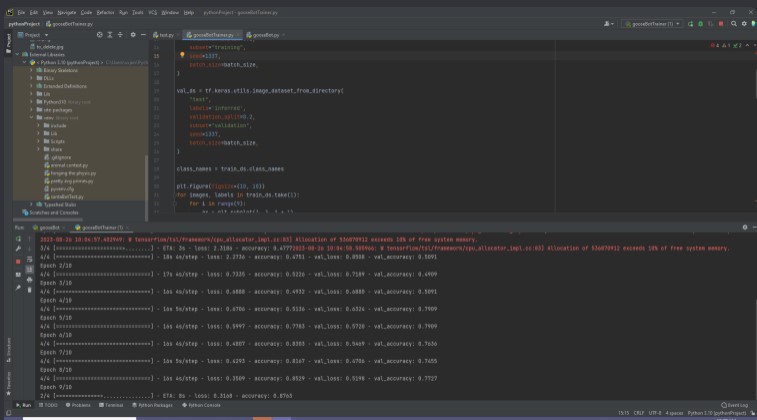The width and height of the screenshot is (757, 420).
Task: Hide the Project panel with minus icon
Action: pos(143,35)
